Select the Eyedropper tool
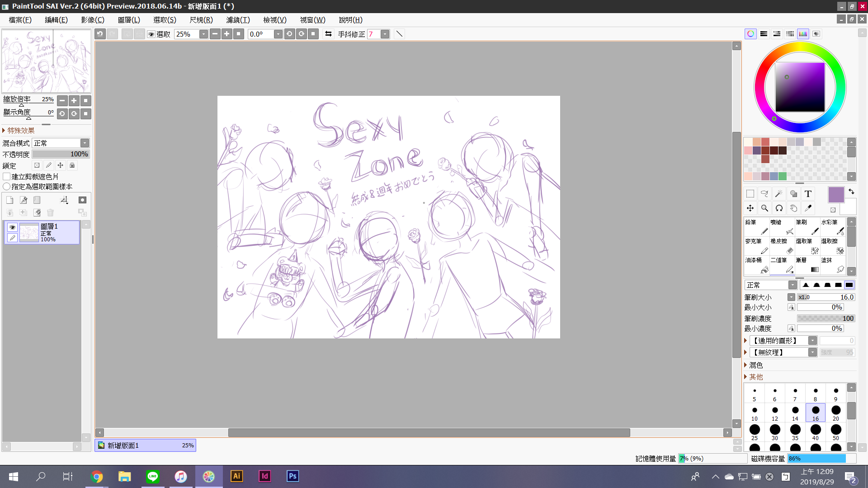Viewport: 868px width, 488px height. click(x=808, y=208)
